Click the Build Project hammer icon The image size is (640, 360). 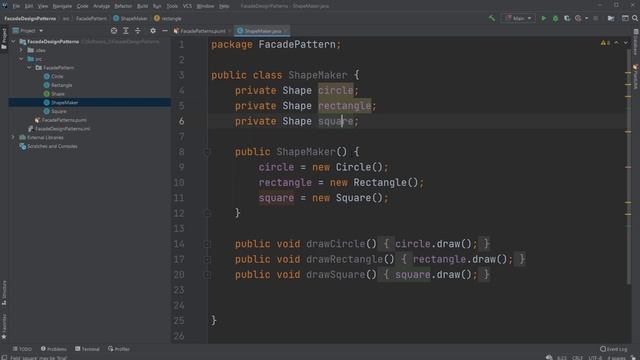(492, 18)
